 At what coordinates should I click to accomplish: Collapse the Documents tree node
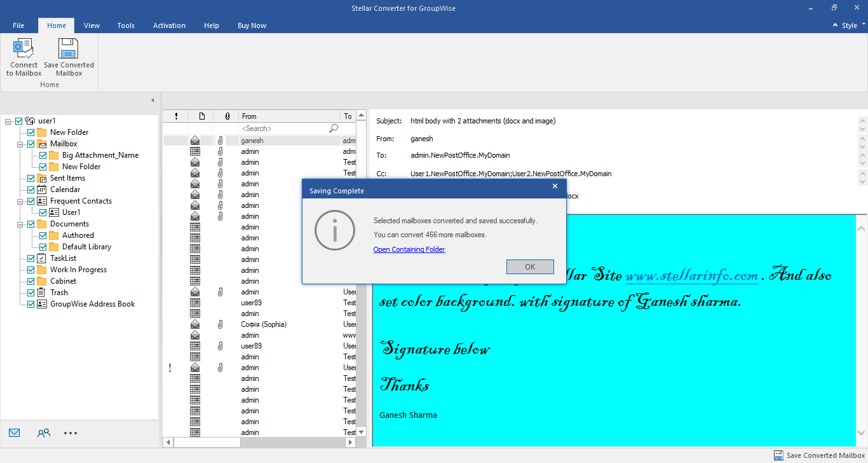point(20,224)
